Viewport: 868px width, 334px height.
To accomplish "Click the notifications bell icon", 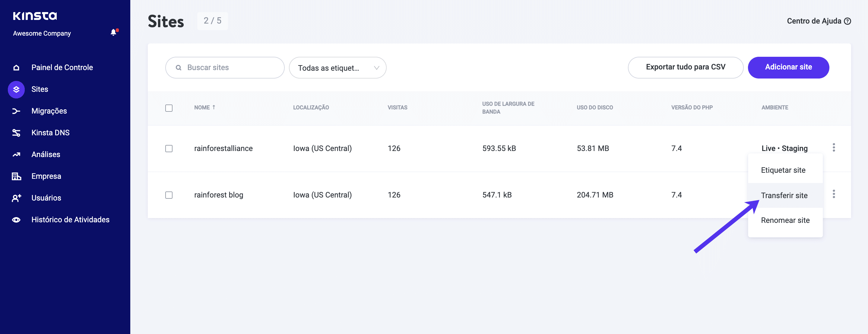I will [x=114, y=32].
